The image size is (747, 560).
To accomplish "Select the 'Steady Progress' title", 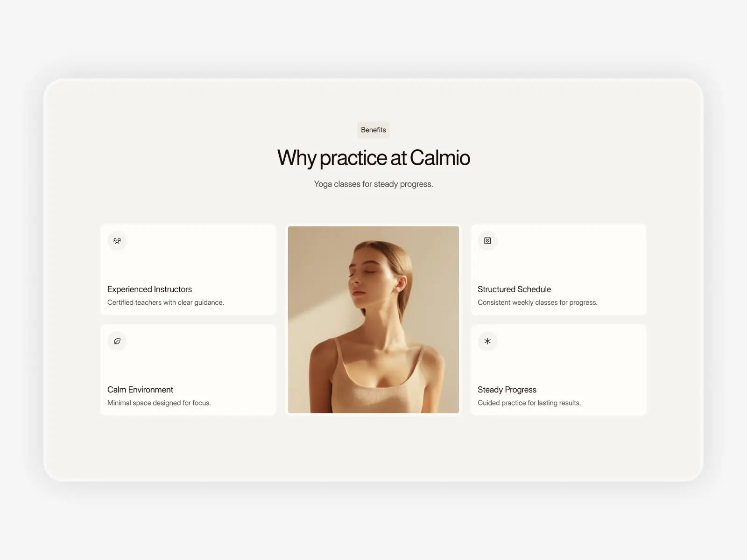I will (x=507, y=390).
